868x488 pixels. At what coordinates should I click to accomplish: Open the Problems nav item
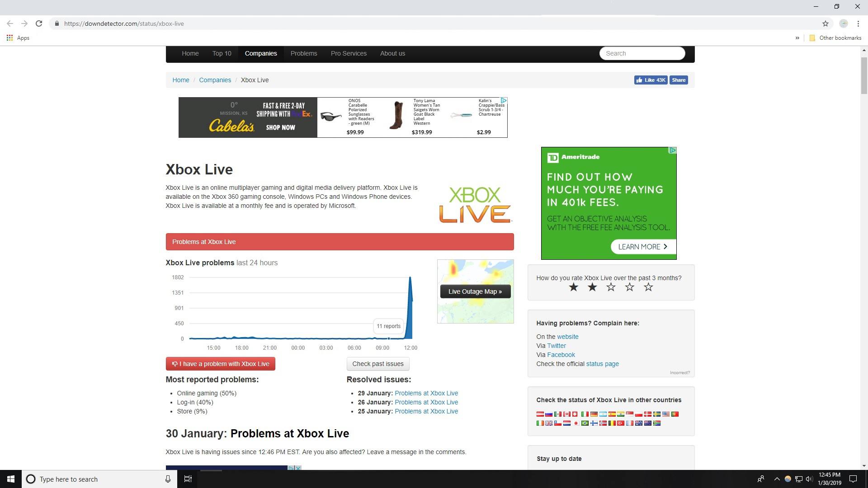(304, 53)
